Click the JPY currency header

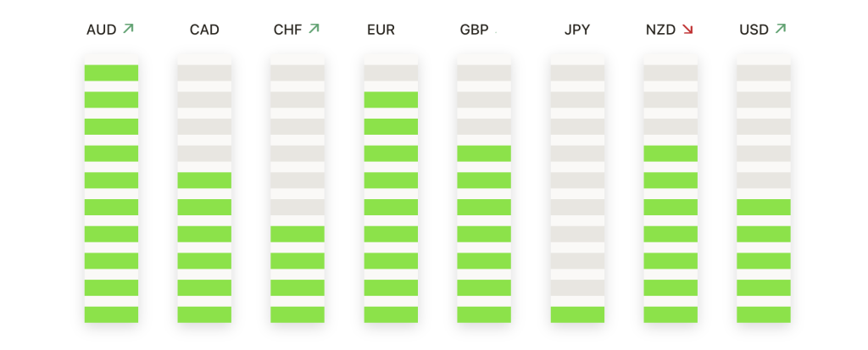point(577,31)
